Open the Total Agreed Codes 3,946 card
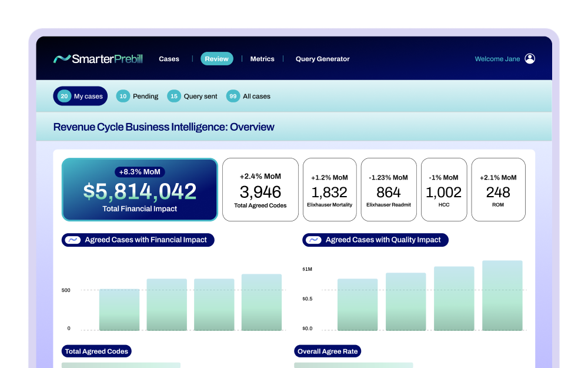588x368 pixels. coord(260,190)
